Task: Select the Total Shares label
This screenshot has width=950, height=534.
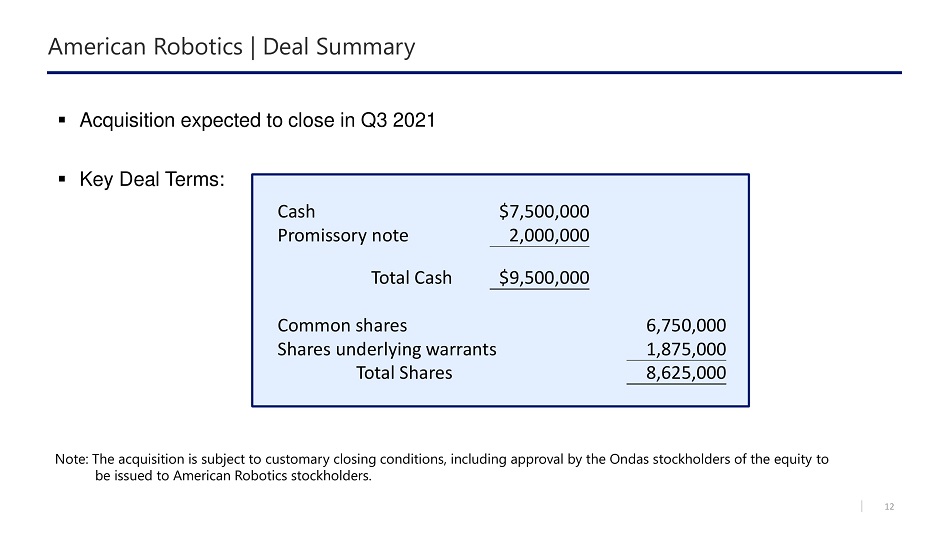Action: click(404, 373)
